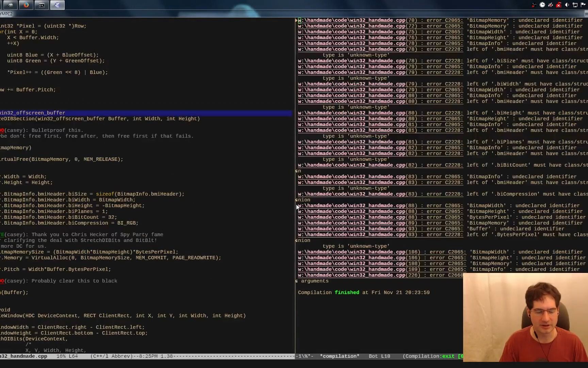
Task: Click '16% L64' position in mode line
Action: point(67,356)
